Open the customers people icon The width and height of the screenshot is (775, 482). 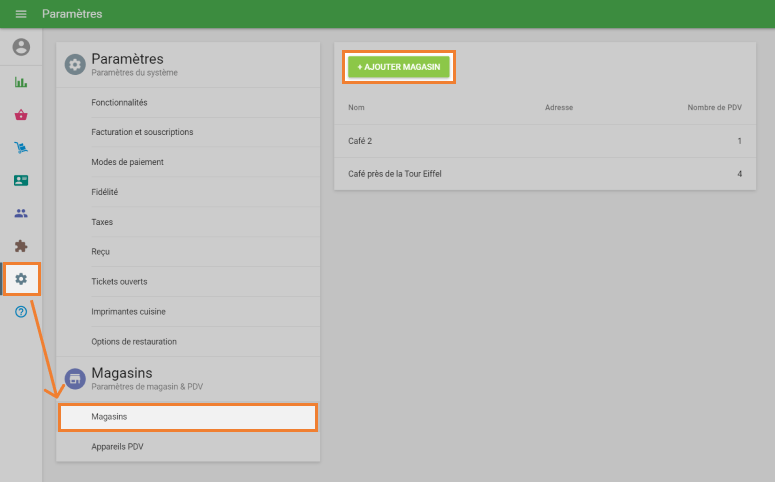(x=21, y=213)
